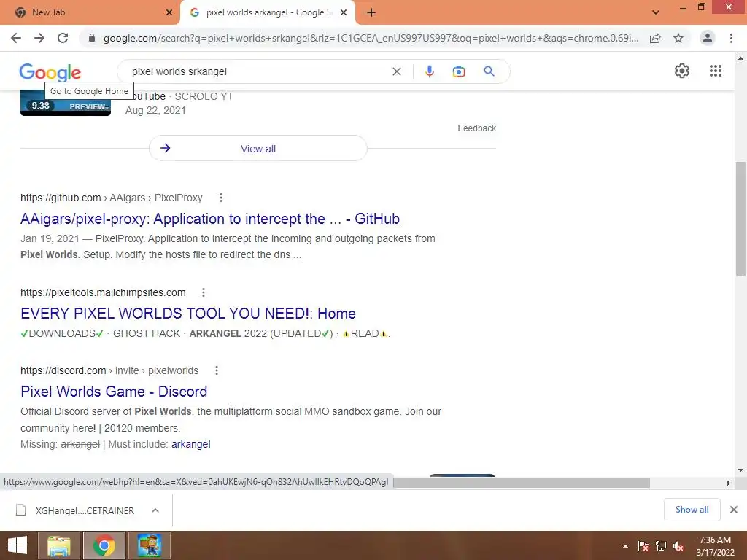Share this page icon in address bar
The height and width of the screenshot is (560, 747).
pos(655,38)
